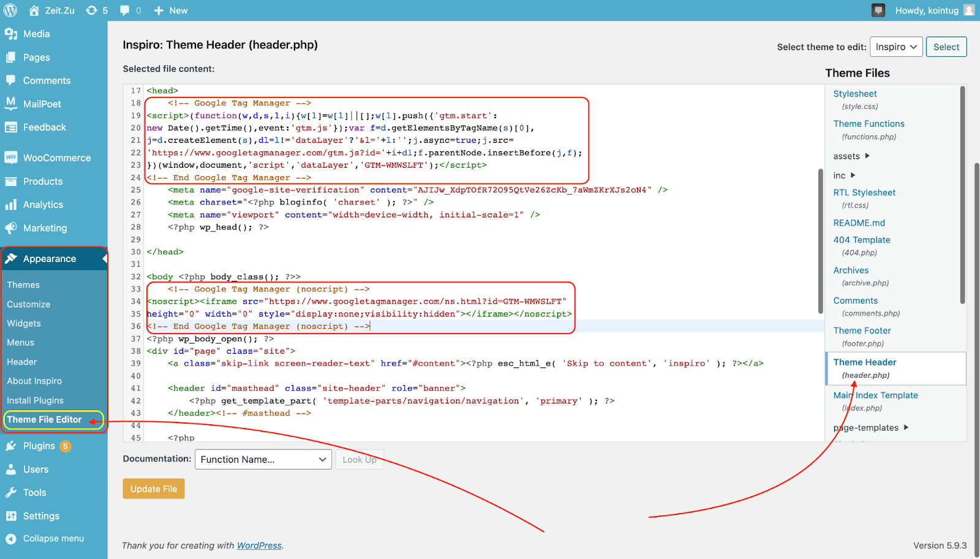980x559 pixels.
Task: Follow the WordPress footer link
Action: point(260,546)
